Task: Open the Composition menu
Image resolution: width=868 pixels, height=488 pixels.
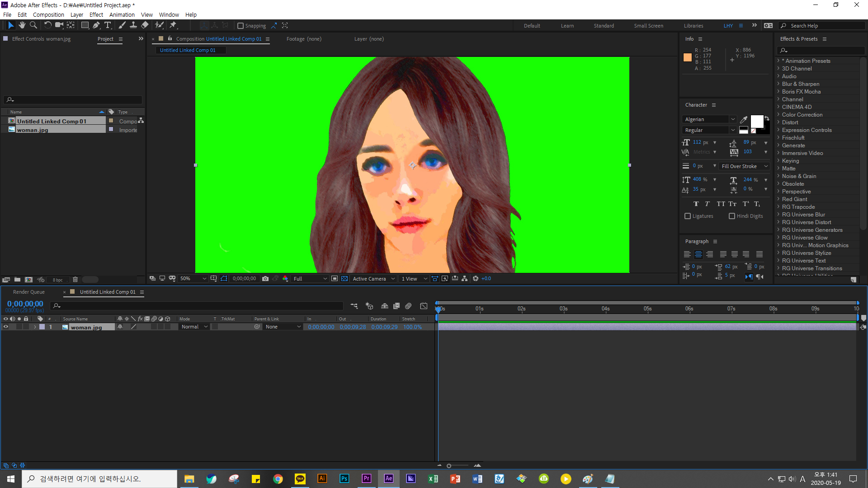Action: pos(48,14)
